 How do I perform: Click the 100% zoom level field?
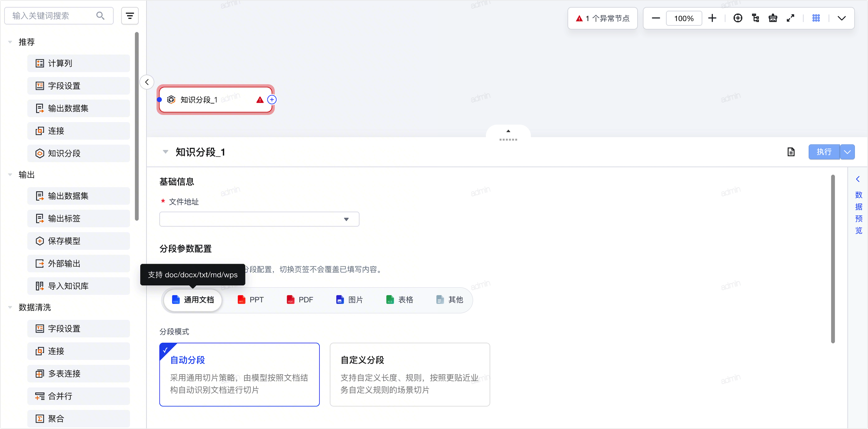pos(684,18)
